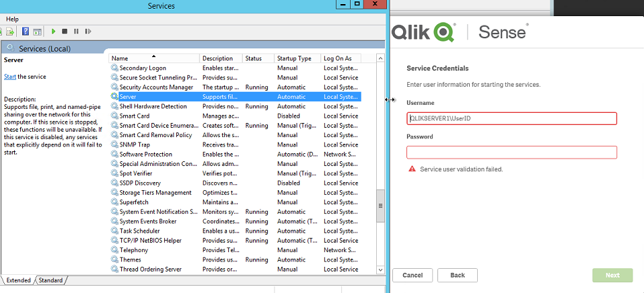Select the Special Administration Console service row

click(236, 164)
